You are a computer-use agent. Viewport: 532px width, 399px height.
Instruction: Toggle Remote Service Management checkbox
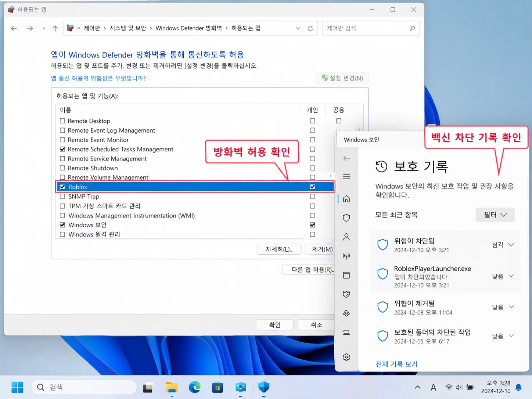coord(62,159)
